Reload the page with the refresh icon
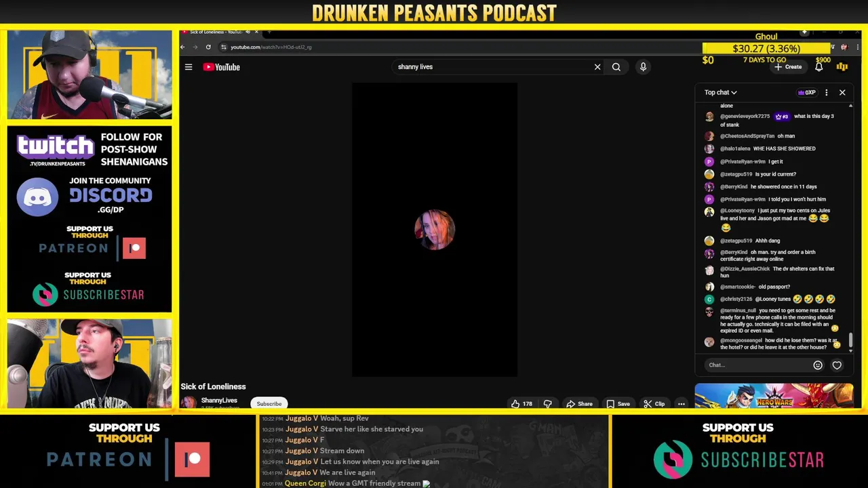 208,47
